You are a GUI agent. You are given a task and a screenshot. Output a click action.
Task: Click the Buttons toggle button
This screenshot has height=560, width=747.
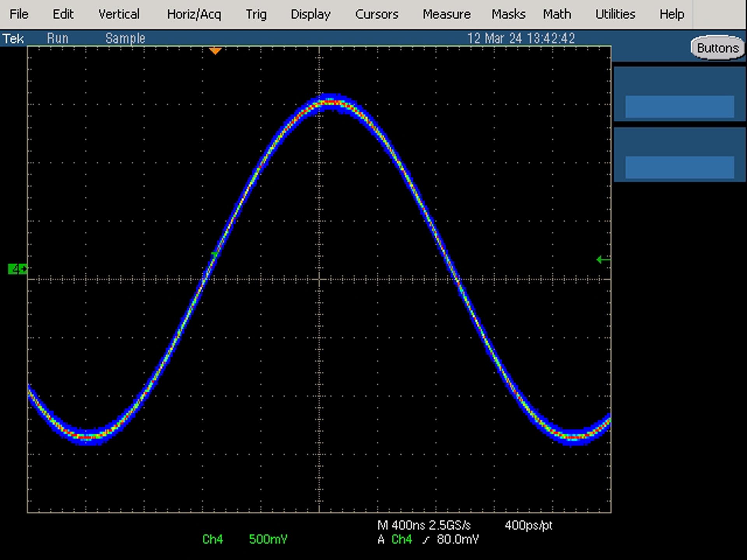pos(717,48)
